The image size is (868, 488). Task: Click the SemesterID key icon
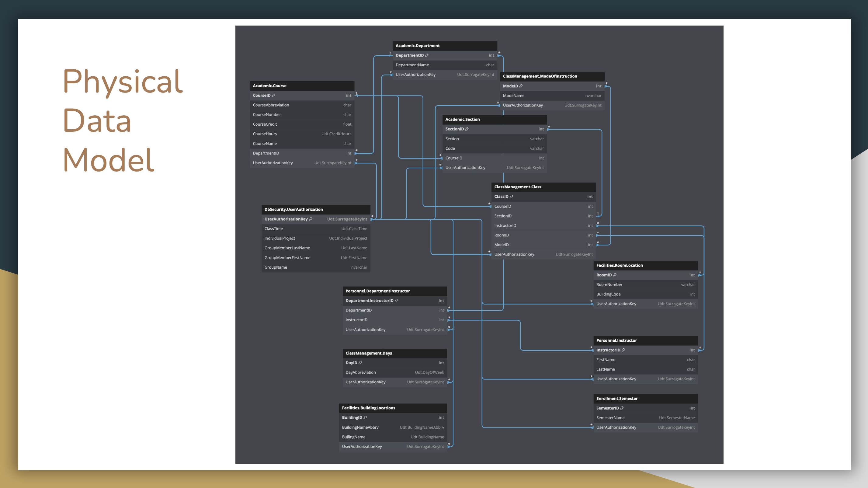(622, 408)
